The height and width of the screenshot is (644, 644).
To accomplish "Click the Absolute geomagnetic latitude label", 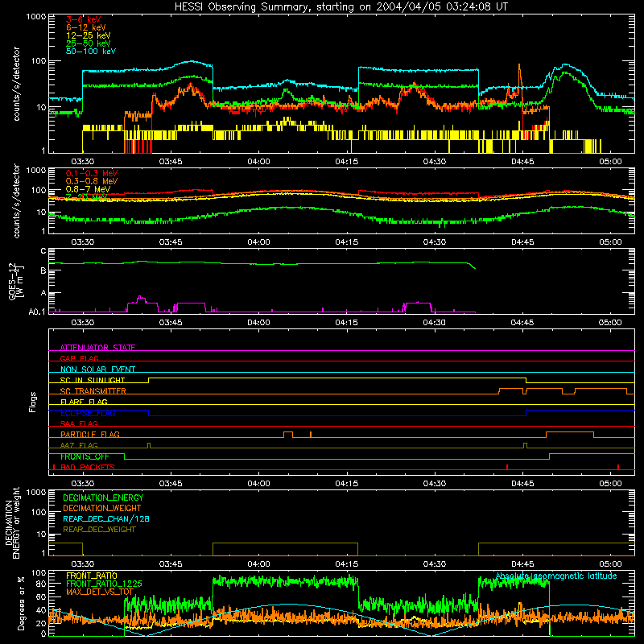I will point(556,576).
